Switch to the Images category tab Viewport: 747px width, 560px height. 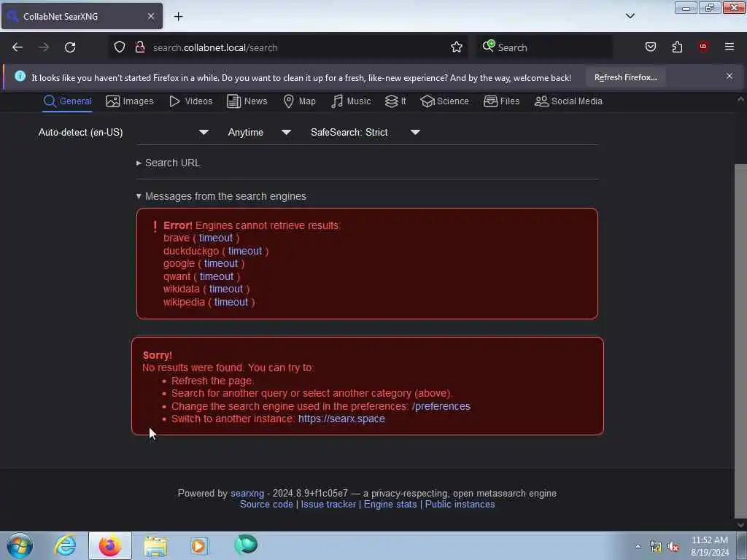point(130,101)
